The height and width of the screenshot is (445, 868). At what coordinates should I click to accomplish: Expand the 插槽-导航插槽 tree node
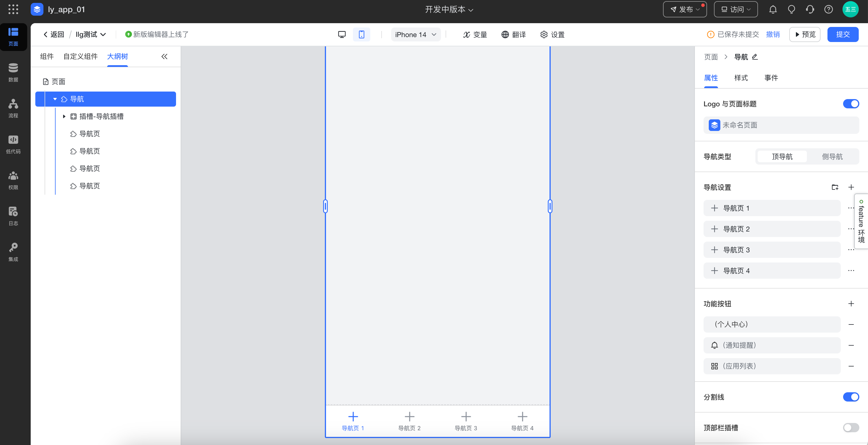click(x=64, y=116)
